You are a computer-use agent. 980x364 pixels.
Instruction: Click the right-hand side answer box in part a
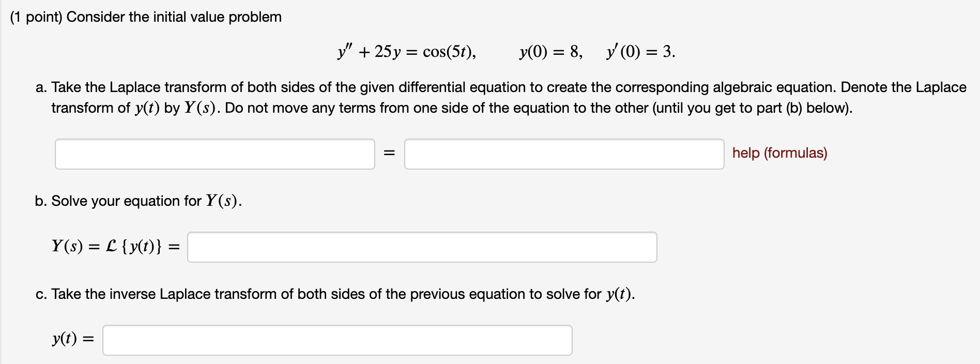click(565, 153)
